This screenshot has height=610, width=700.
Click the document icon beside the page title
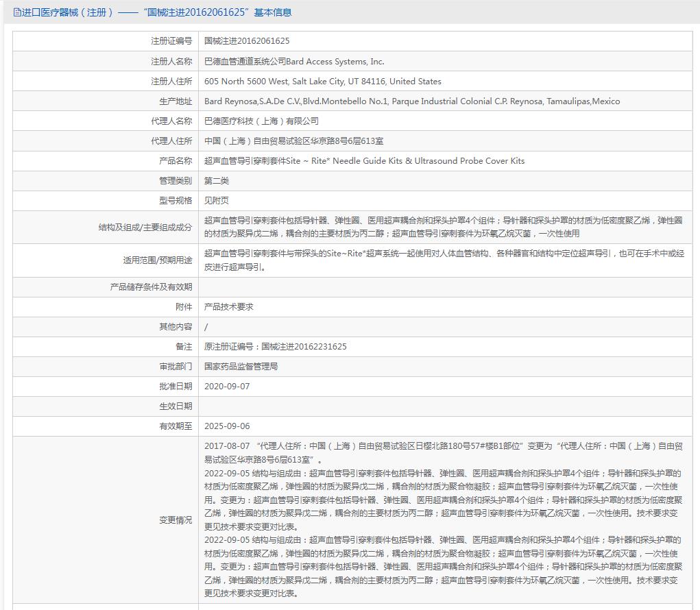coord(17,12)
